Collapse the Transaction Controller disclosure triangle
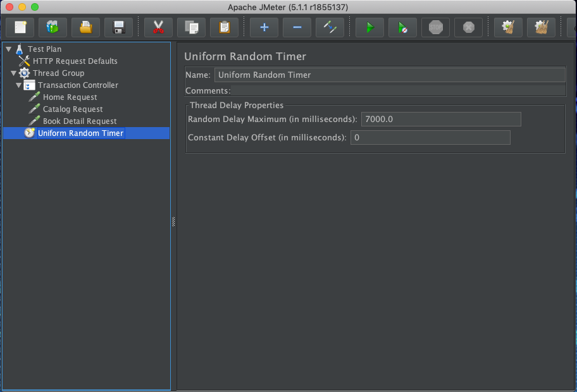Viewport: 577px width, 392px height. [x=19, y=85]
